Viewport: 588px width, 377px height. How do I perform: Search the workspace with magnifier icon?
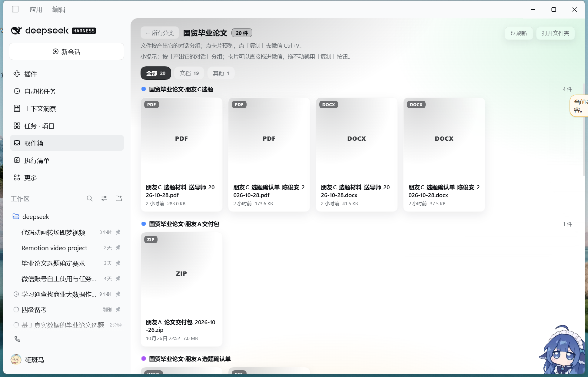pyautogui.click(x=90, y=199)
